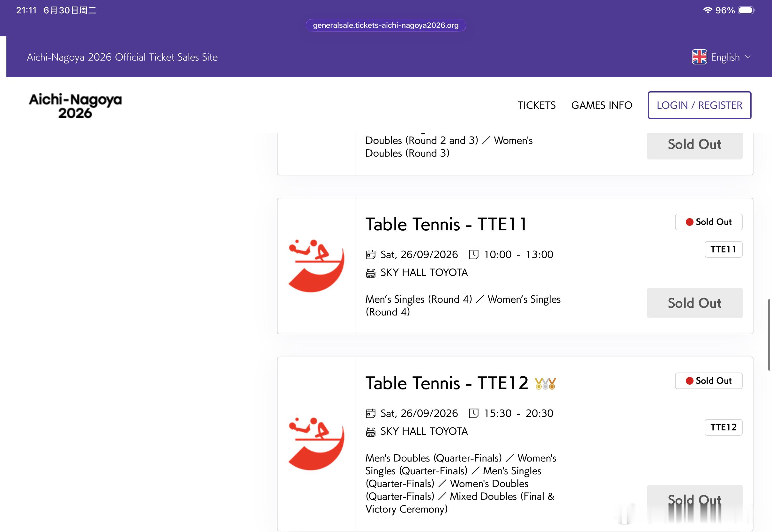Click the TTE11 table tennis pictogram
This screenshot has width=772, height=532.
click(x=316, y=266)
